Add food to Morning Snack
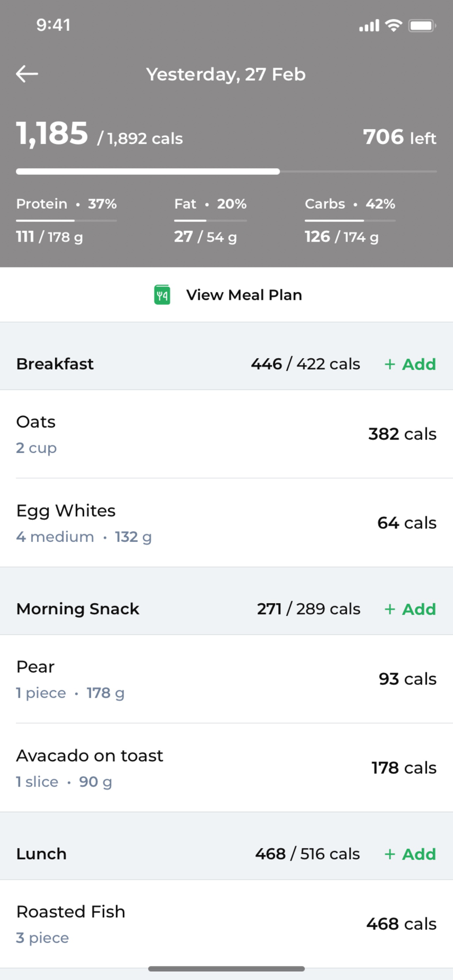 410,609
